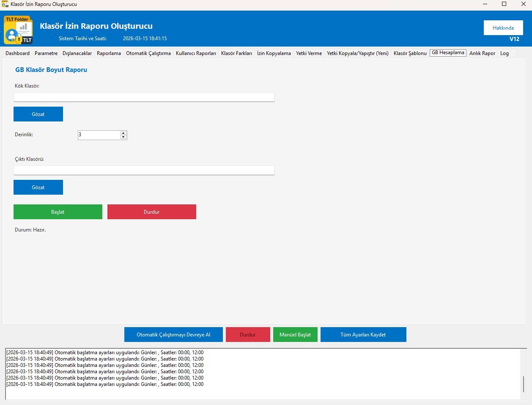The width and height of the screenshot is (532, 405).
Task: Go to the Raporlama tab
Action: [x=109, y=53]
